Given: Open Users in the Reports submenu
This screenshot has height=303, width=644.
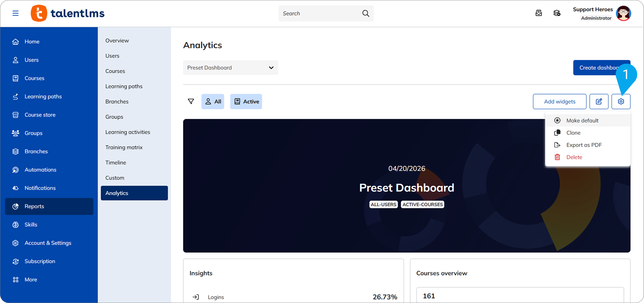Looking at the screenshot, I should (x=134, y=56).
